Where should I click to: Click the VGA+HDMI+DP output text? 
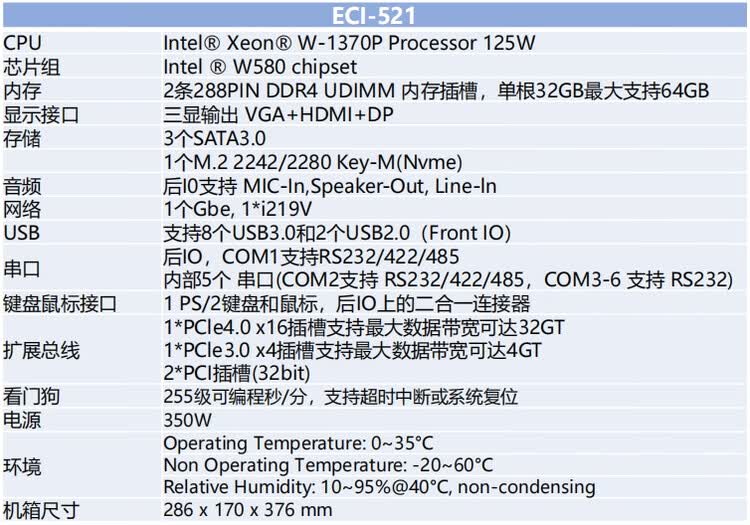(x=279, y=115)
